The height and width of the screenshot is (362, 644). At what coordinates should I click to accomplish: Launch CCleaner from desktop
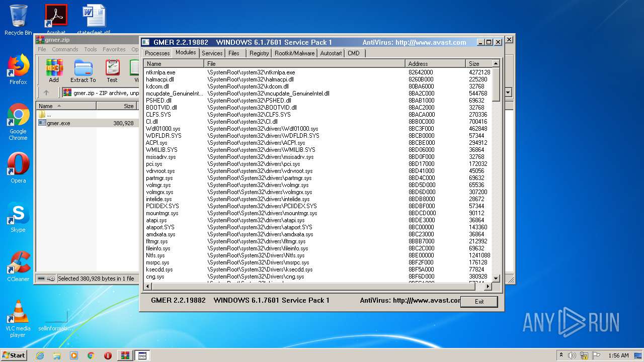click(x=18, y=266)
